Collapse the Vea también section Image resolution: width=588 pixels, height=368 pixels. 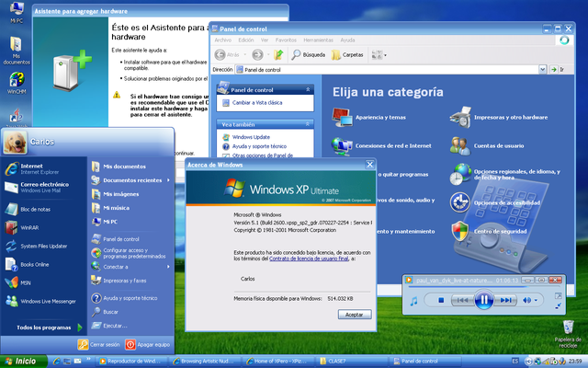308,124
